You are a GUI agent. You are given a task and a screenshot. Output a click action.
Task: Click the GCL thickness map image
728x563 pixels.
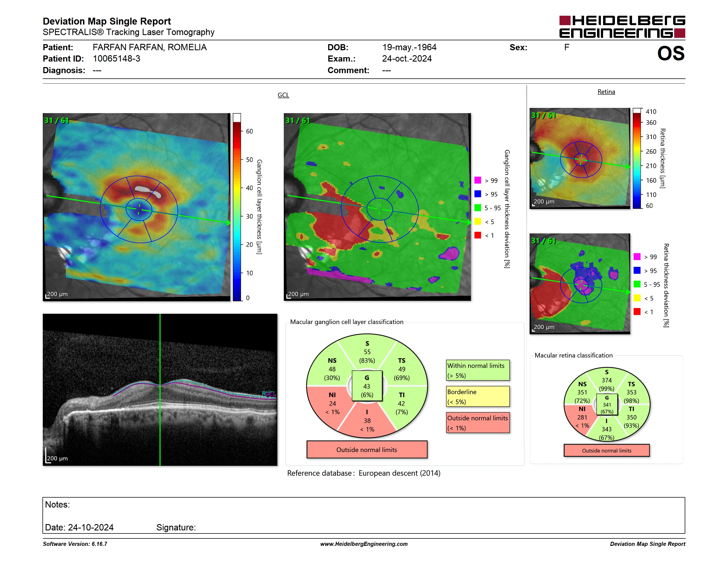(x=136, y=207)
